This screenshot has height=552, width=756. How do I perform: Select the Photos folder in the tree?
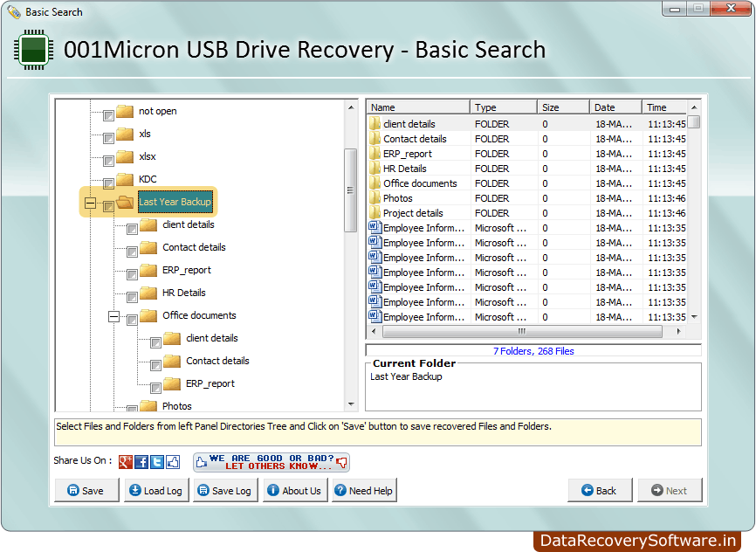point(177,406)
